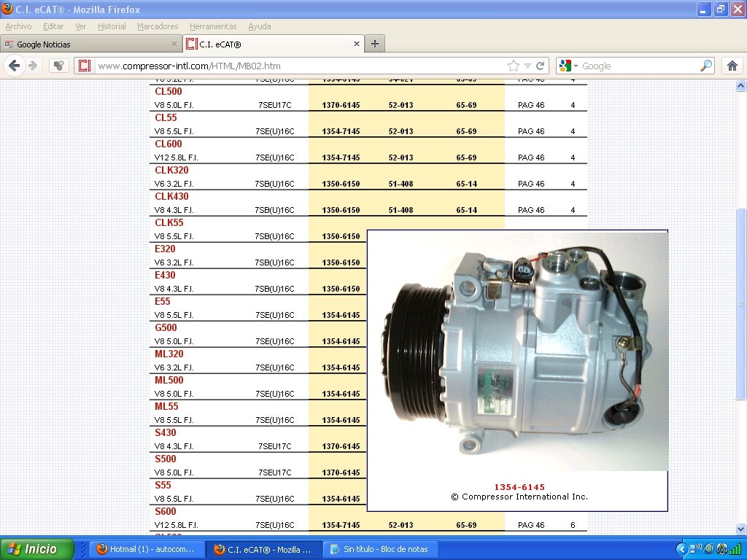
Task: Open the URL history dropdown arrow
Action: (527, 66)
